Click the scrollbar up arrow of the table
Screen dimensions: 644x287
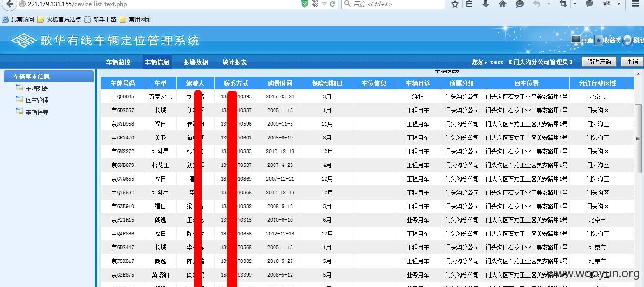pos(638,74)
